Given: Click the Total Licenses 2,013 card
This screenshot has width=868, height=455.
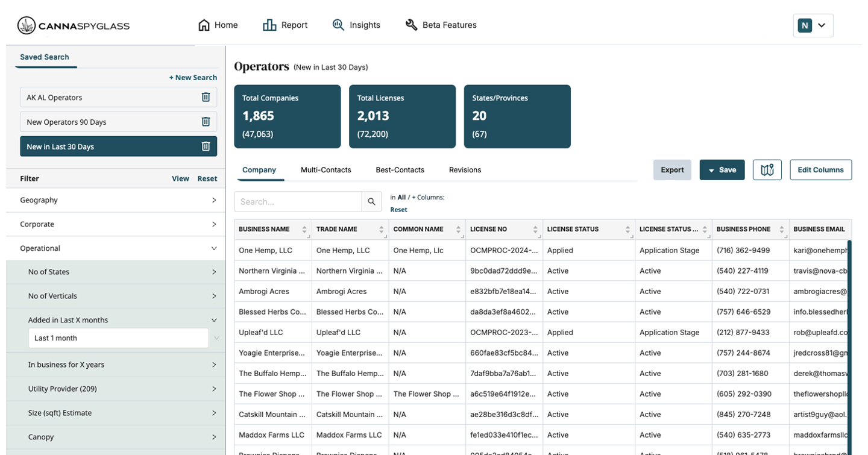Looking at the screenshot, I should pyautogui.click(x=402, y=116).
